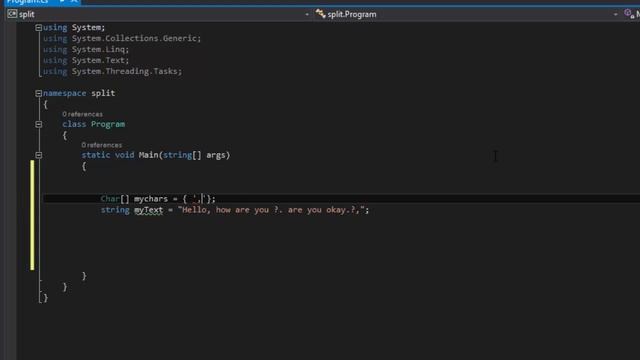Collapse the using directives block

click(x=38, y=28)
